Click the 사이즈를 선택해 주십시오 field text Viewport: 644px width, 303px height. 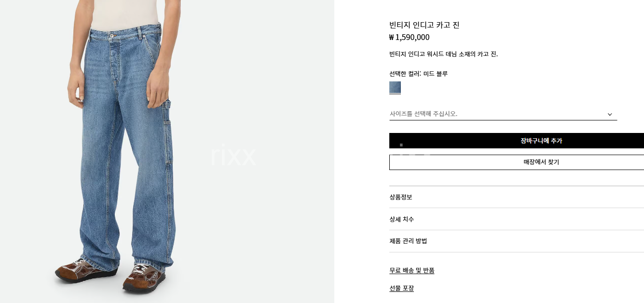coord(423,114)
